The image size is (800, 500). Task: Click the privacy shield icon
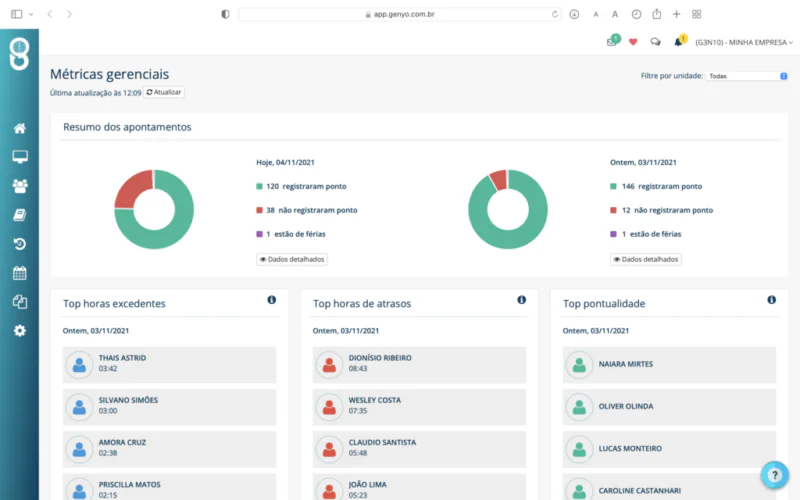[225, 14]
